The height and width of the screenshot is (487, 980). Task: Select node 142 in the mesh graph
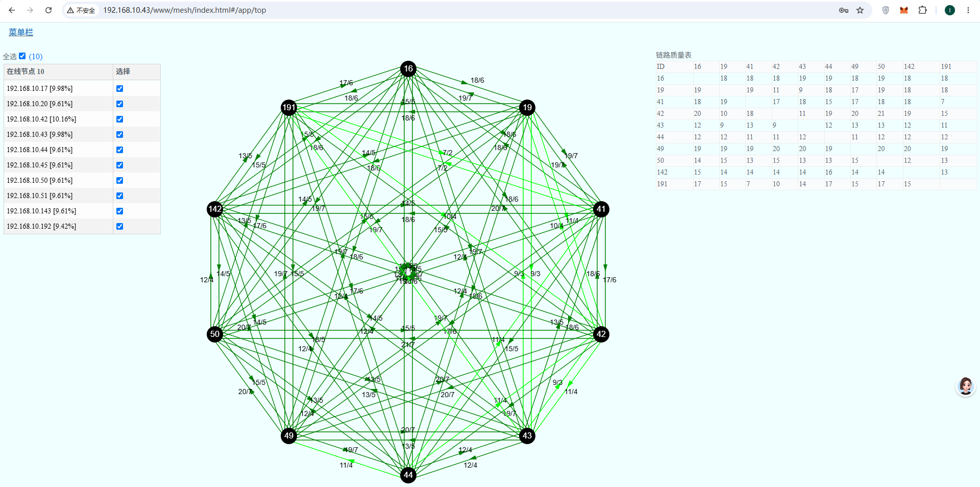pos(215,209)
